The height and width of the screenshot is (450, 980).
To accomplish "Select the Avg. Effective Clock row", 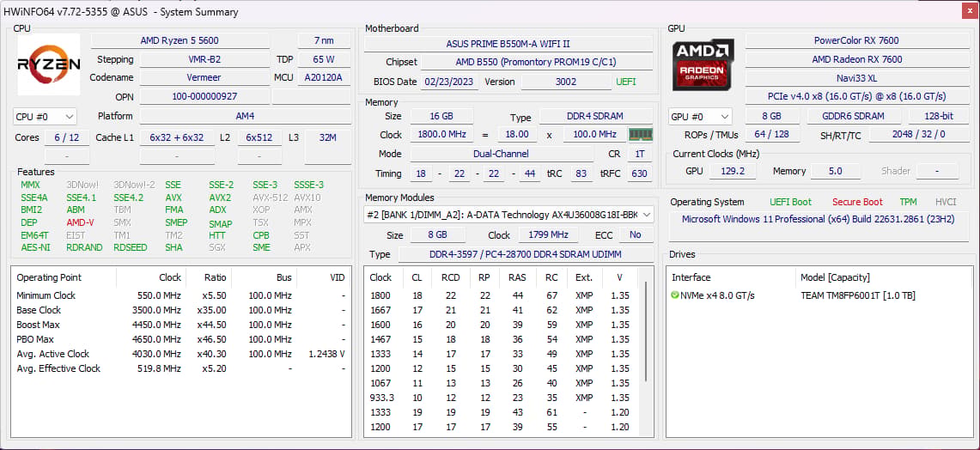I will click(181, 368).
